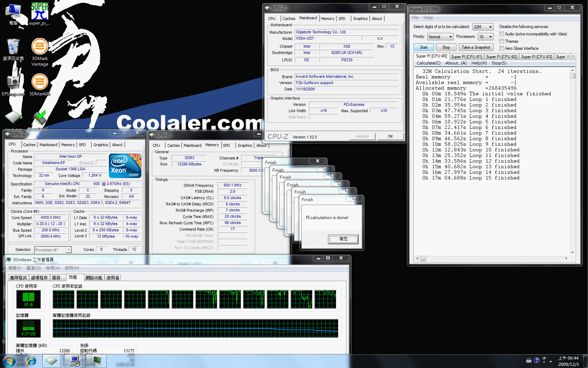Click the memory meter showing 4.37 GB
Screen dimensions: 588x368
tap(28, 328)
